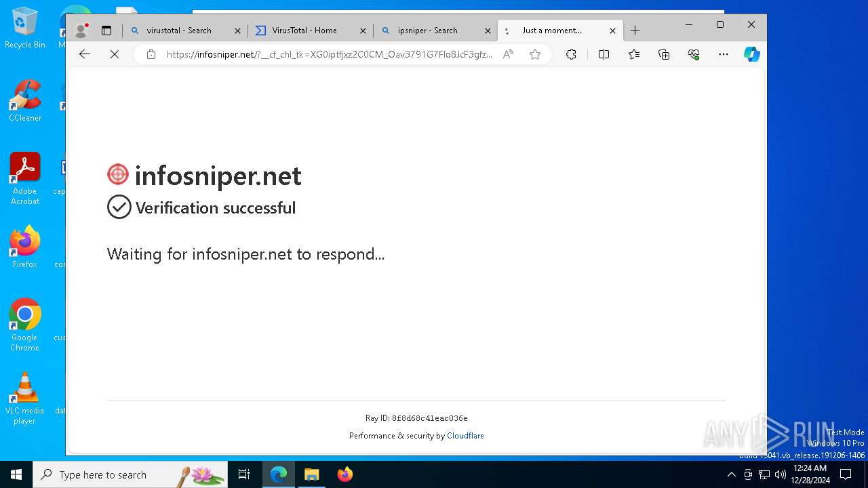Open the Google Chrome desktop shortcut

coord(25,325)
